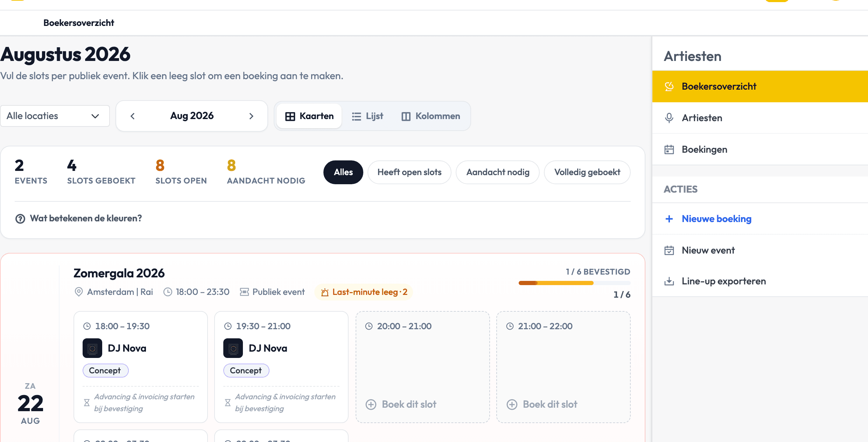
Task: Click hourglass icon in 18:00 slot card
Action: pos(87,403)
